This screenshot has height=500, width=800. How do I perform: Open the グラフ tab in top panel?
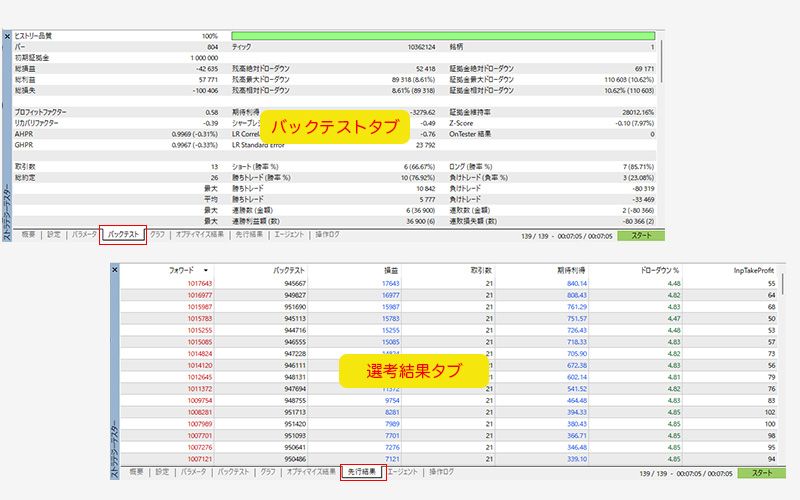[x=157, y=235]
